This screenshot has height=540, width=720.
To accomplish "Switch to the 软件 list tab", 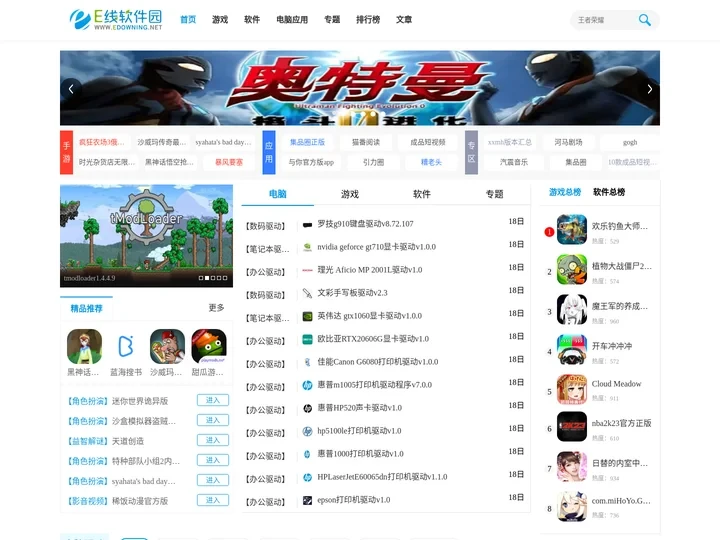I will [x=422, y=194].
